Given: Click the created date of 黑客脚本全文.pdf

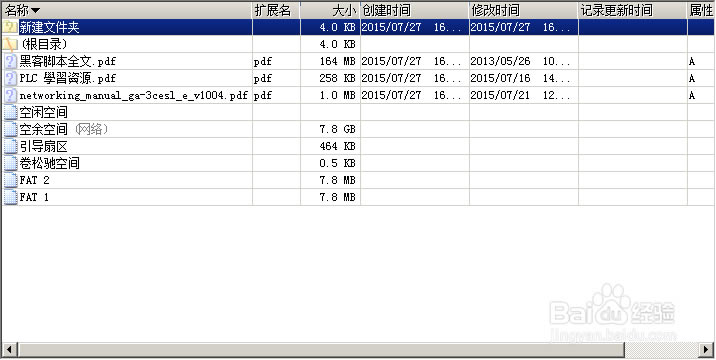Looking at the screenshot, I should (x=411, y=61).
